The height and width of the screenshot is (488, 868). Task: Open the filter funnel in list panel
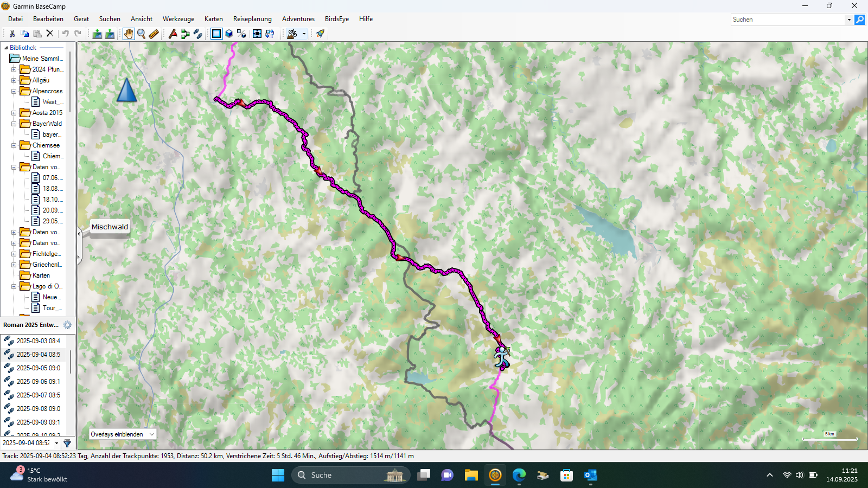point(67,443)
